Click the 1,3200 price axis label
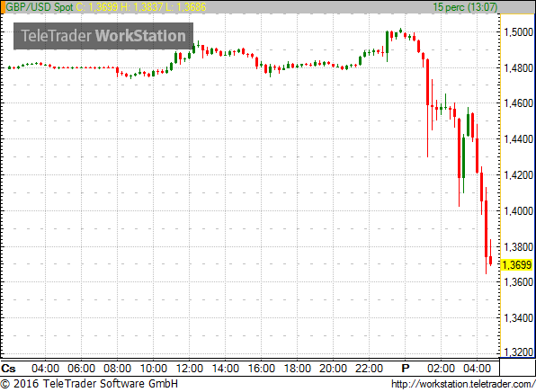Image resolution: width=536 pixels, height=392 pixels. [x=519, y=352]
